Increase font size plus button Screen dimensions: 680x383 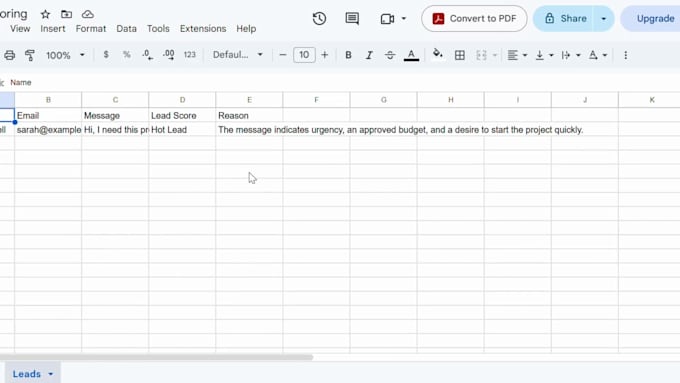click(324, 55)
